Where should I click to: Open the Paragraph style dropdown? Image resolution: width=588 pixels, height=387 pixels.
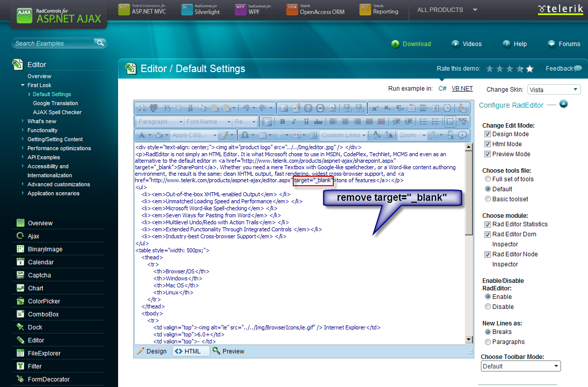pos(160,122)
